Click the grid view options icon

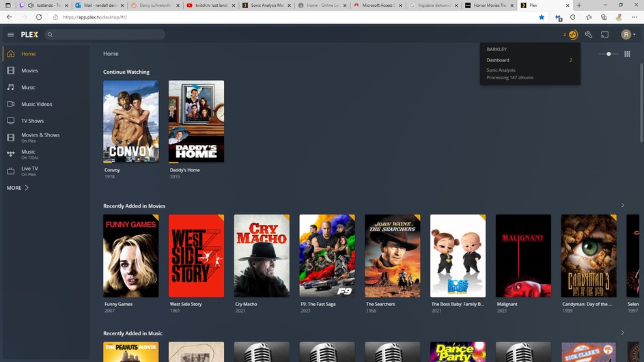pyautogui.click(x=627, y=54)
